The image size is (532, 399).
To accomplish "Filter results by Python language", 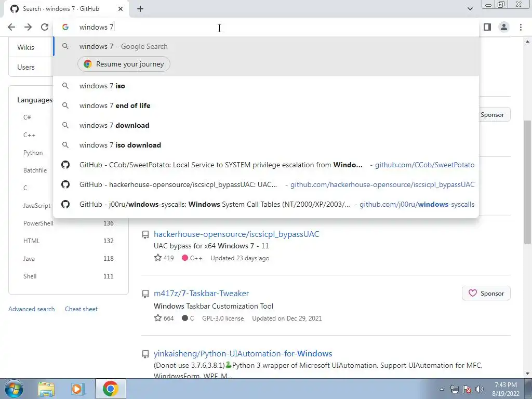I will 33,153.
